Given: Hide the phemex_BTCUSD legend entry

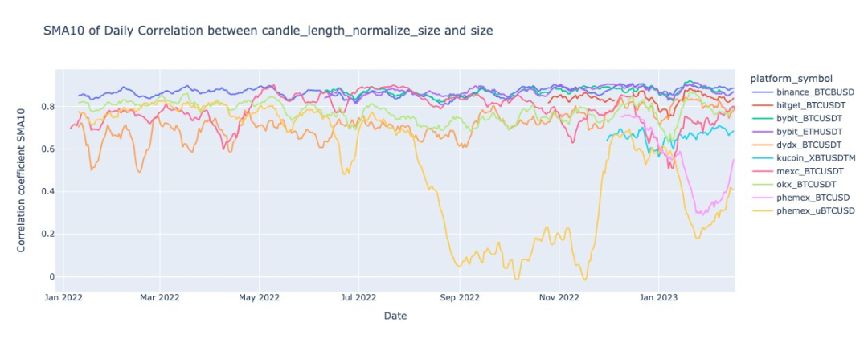Looking at the screenshot, I should 813,198.
